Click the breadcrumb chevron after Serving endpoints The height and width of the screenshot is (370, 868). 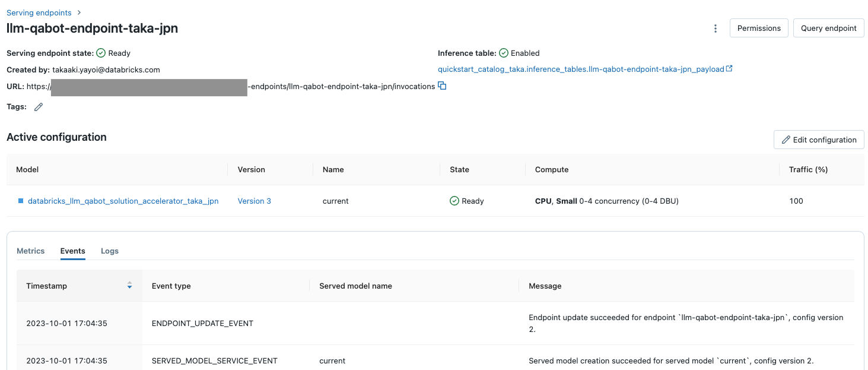(80, 12)
